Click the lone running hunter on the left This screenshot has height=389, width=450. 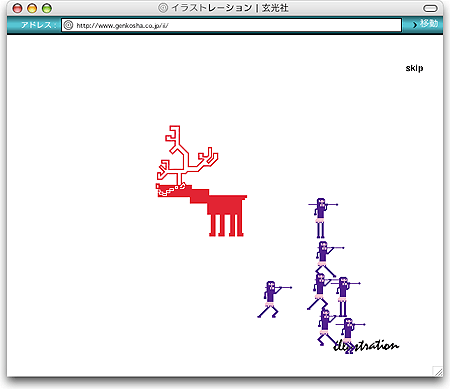pyautogui.click(x=272, y=299)
